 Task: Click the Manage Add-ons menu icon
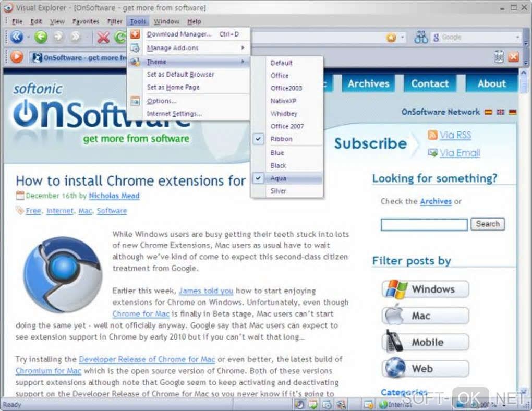[135, 48]
